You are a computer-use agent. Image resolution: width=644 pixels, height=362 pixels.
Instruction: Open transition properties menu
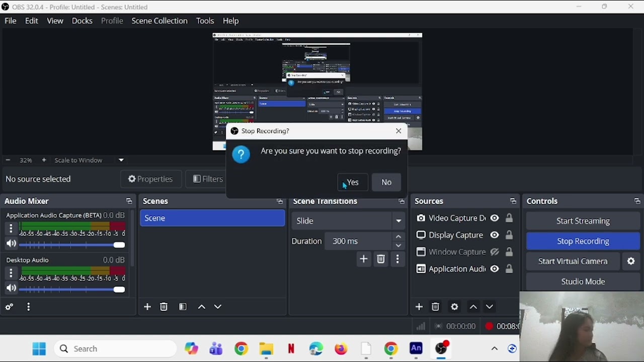point(397,259)
